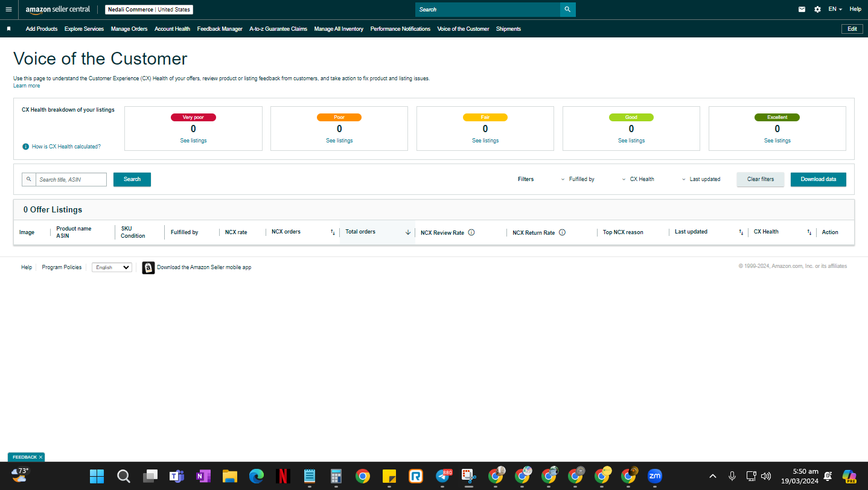Click Download data
Screen dimensions: 868x490
click(819, 179)
